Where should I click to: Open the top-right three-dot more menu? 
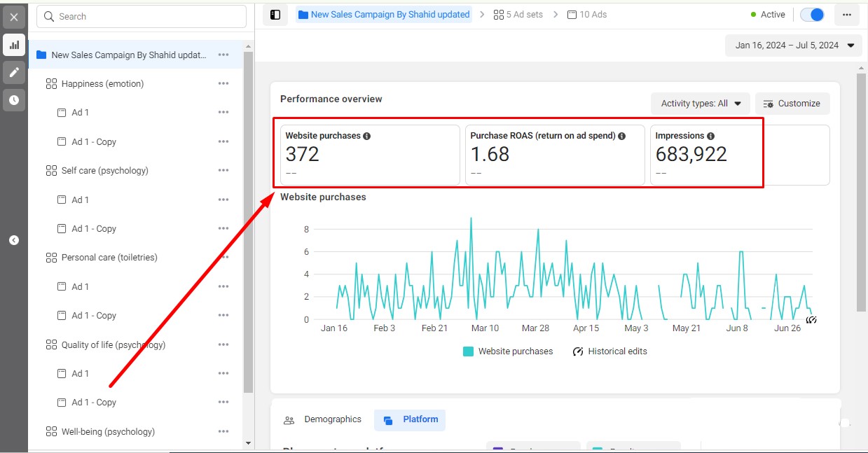click(847, 15)
